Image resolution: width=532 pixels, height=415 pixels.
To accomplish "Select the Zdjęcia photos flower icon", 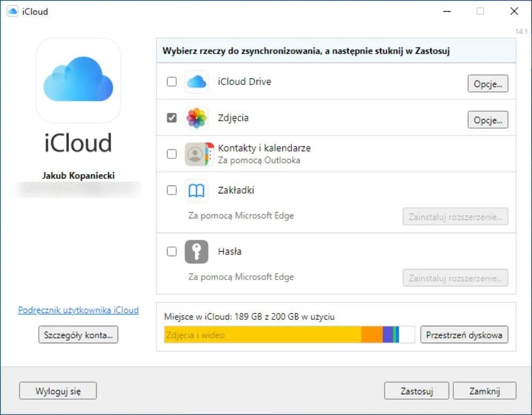I will 196,118.
